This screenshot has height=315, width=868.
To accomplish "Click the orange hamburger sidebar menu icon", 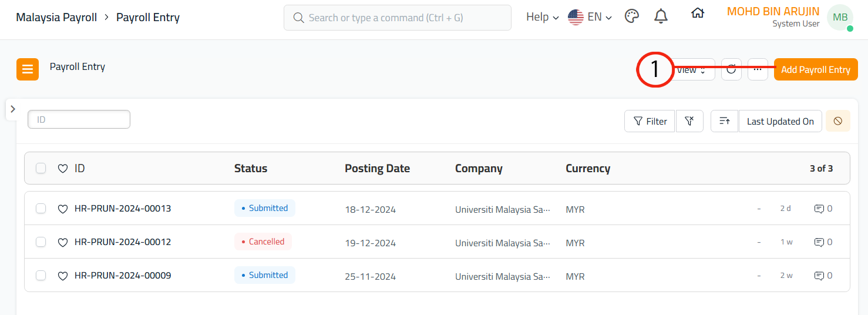I will pyautogui.click(x=28, y=69).
